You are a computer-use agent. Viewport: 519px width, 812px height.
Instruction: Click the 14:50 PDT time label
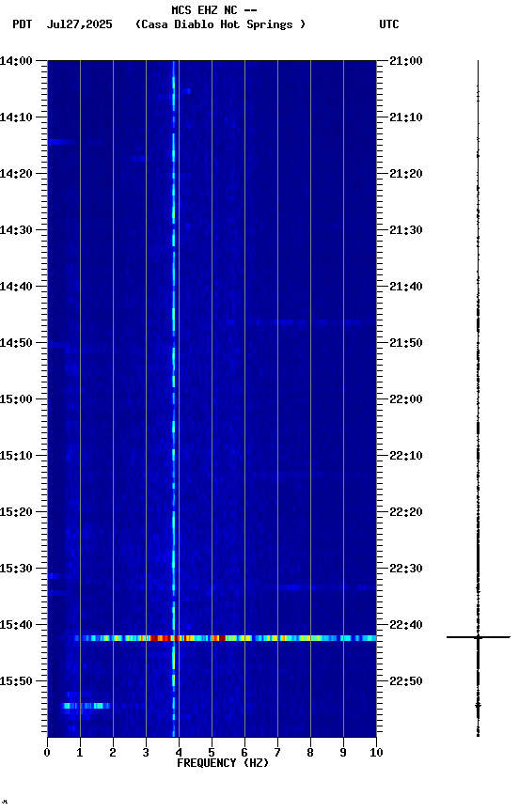[16, 343]
